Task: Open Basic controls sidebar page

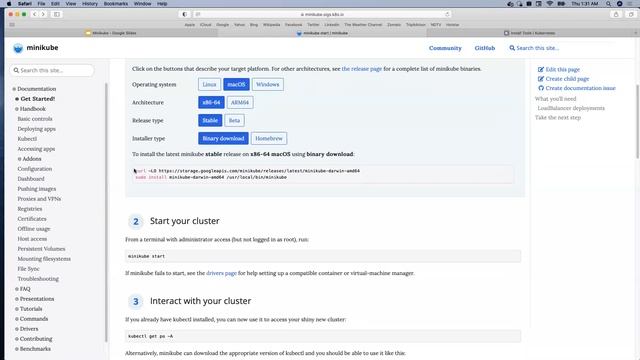Action: (x=35, y=119)
